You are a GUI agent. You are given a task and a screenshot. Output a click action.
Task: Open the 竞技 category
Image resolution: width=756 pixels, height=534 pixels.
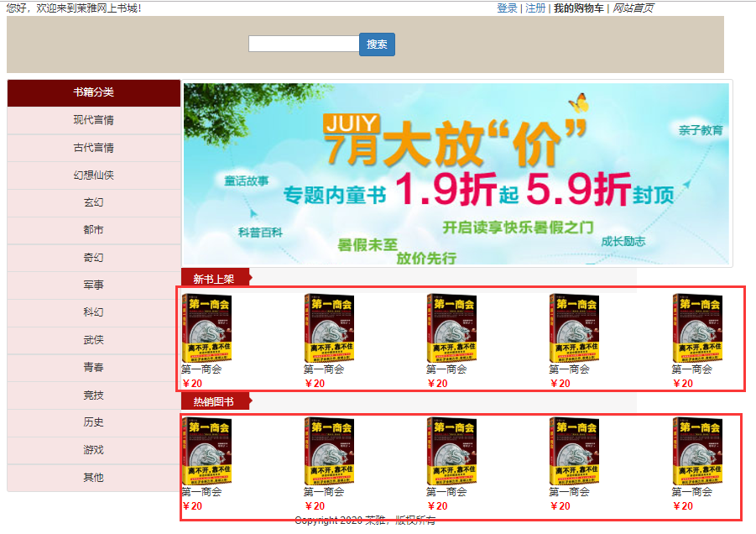click(93, 395)
